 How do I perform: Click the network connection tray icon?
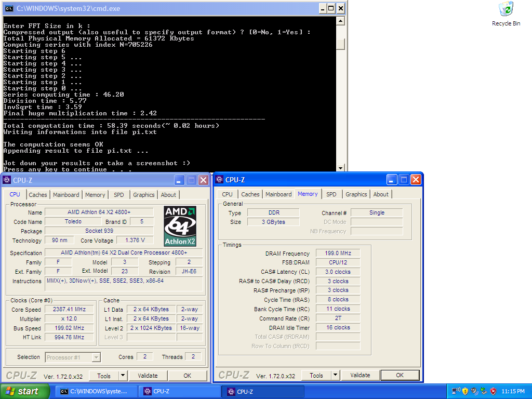click(456, 391)
